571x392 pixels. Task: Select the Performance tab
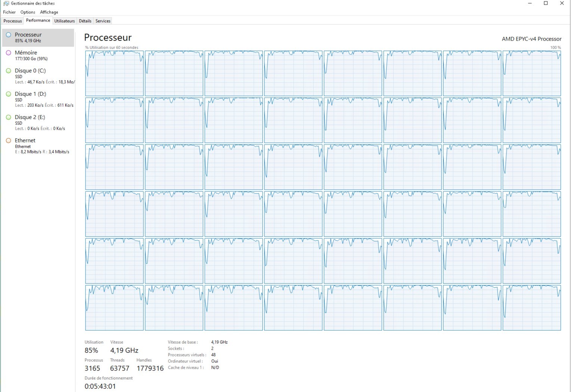click(x=38, y=21)
